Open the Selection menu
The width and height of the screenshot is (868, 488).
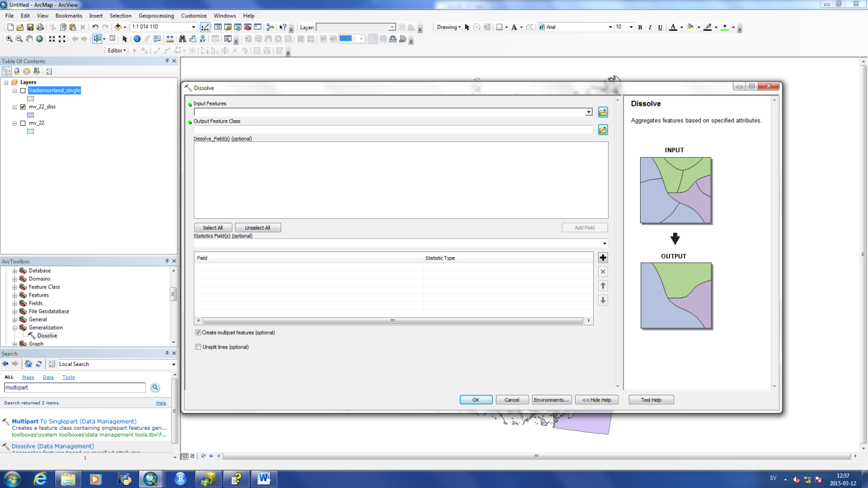121,16
